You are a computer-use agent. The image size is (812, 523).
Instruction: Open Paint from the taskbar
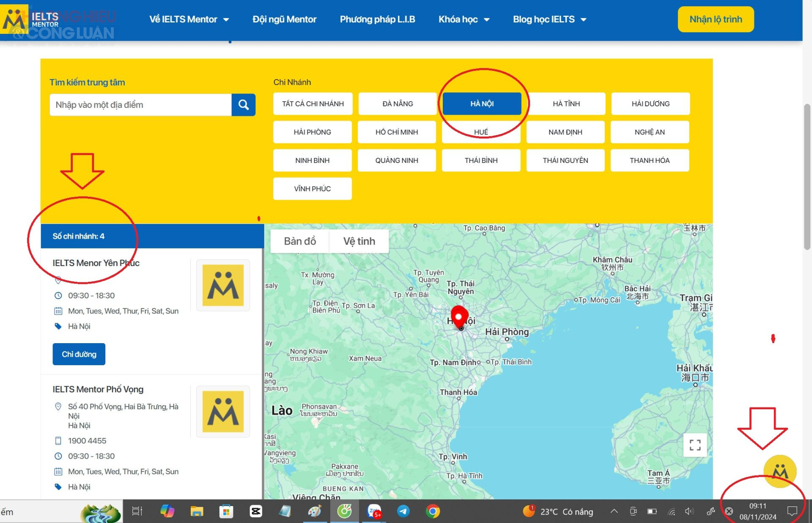click(x=315, y=511)
